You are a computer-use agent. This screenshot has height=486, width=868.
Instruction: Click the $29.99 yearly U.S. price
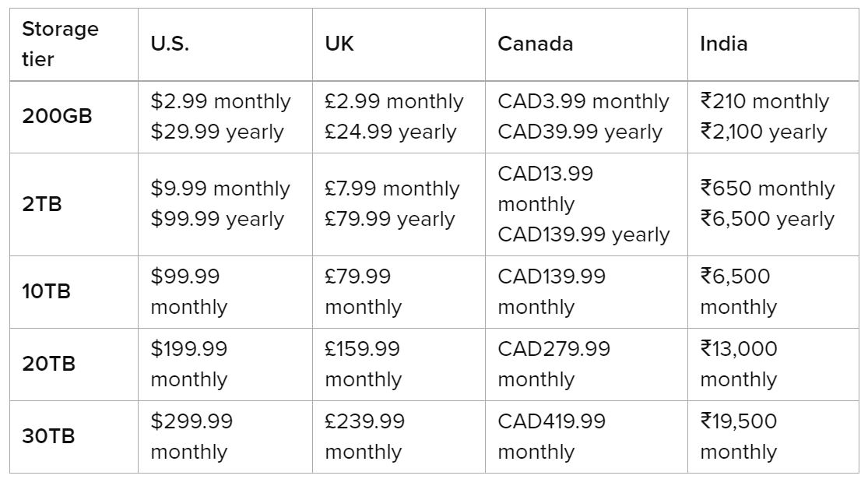[x=216, y=132]
